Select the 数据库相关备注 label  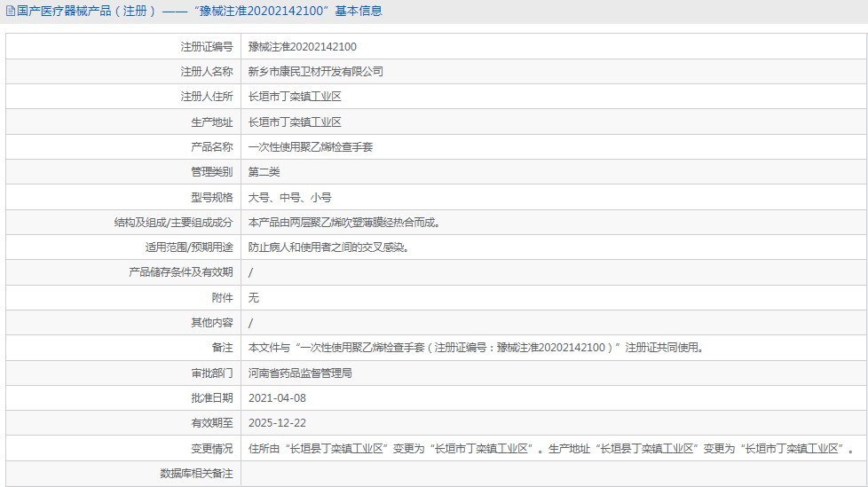[x=196, y=473]
